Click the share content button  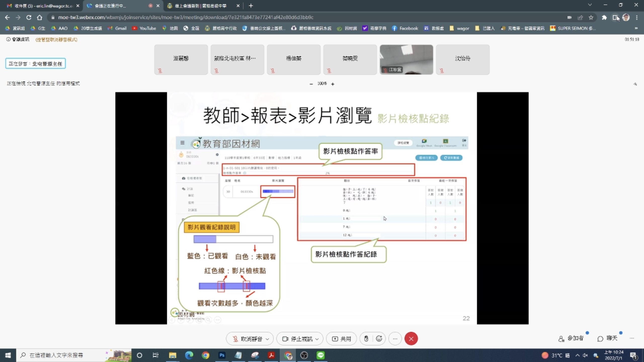[341, 339]
